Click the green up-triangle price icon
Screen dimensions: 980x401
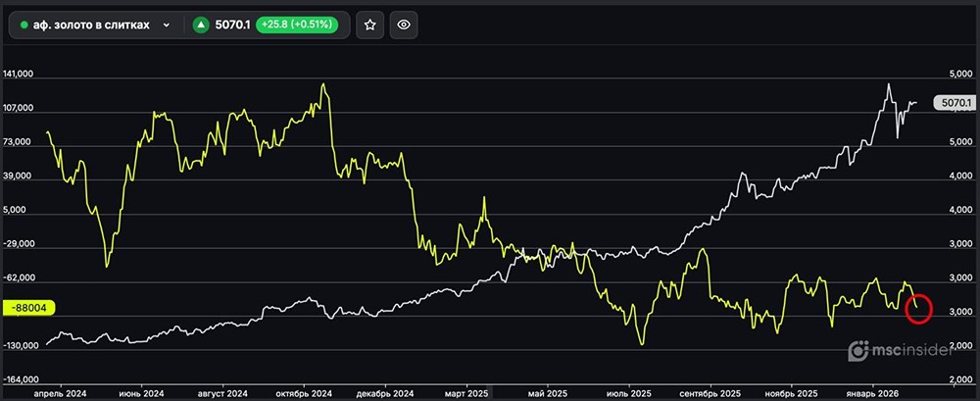201,25
